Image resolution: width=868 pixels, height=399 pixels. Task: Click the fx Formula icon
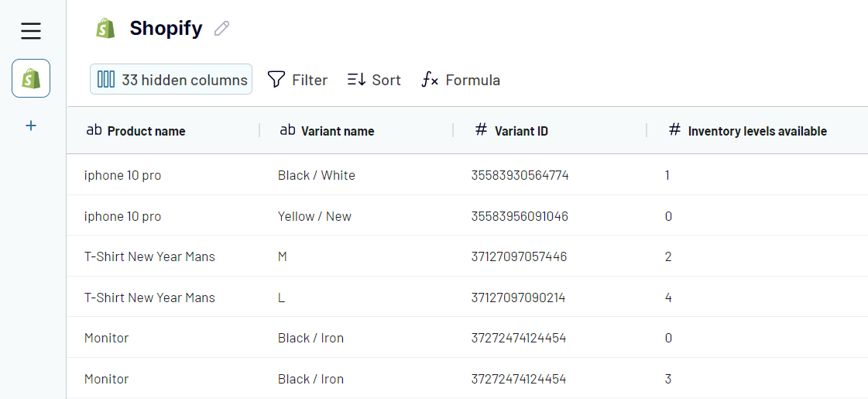(x=430, y=80)
